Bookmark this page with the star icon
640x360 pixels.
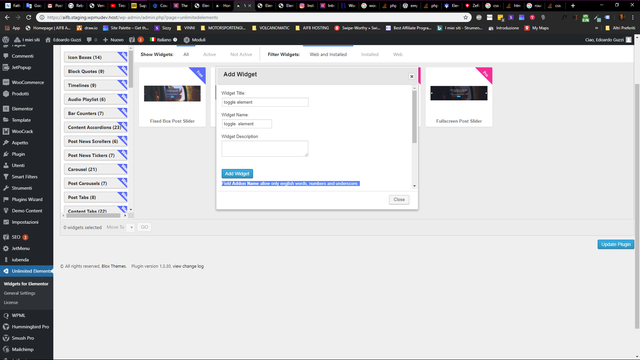(465, 17)
